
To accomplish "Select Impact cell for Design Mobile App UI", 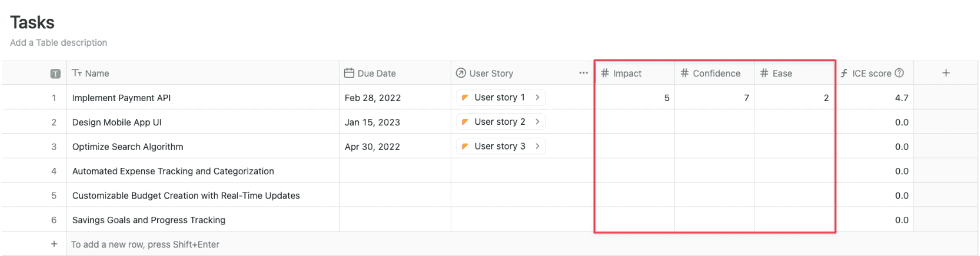I will (x=634, y=122).
